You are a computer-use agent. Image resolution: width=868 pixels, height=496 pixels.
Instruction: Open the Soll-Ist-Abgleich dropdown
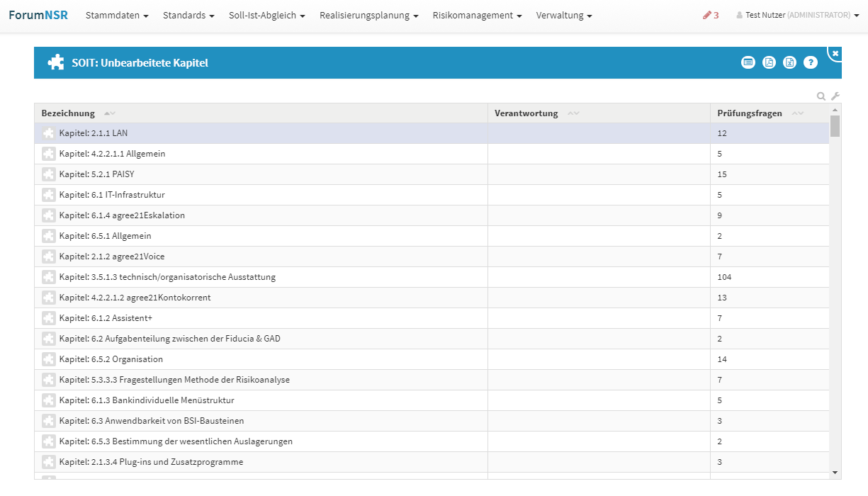coord(266,15)
